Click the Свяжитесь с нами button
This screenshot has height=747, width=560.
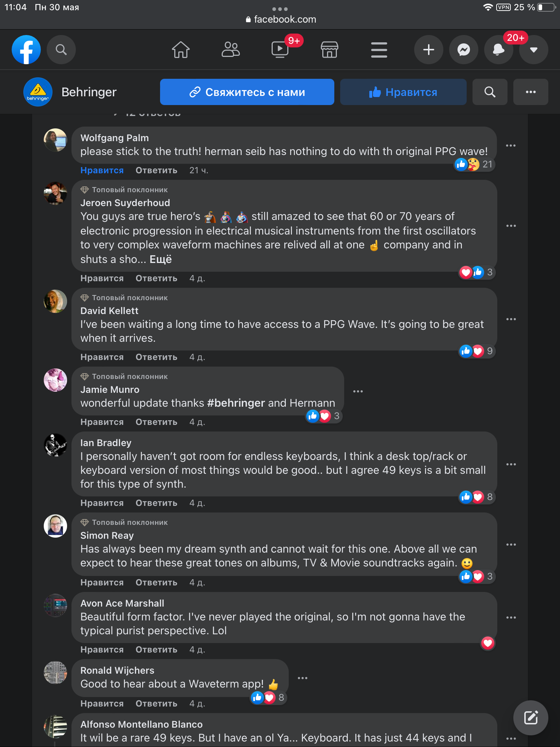[x=247, y=92]
